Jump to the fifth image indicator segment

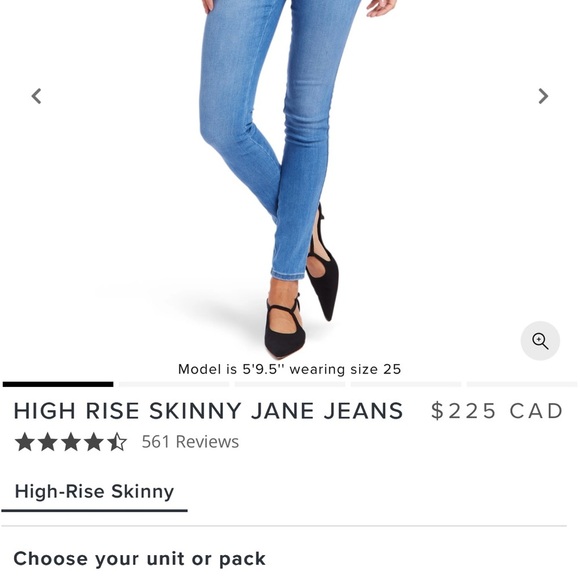pos(522,384)
